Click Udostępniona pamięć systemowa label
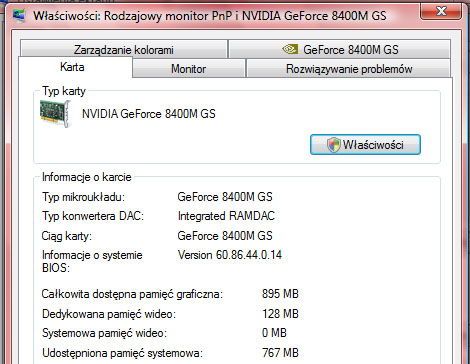Screen dimensions: 470x364 click(x=122, y=353)
